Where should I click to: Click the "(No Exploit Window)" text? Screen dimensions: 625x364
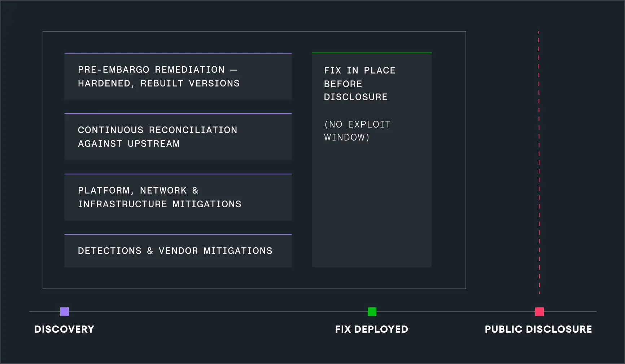357,131
